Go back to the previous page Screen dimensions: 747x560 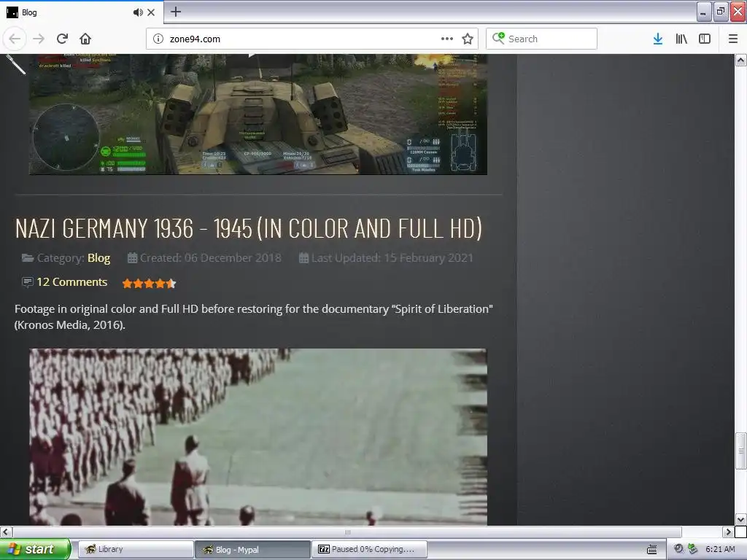click(15, 39)
